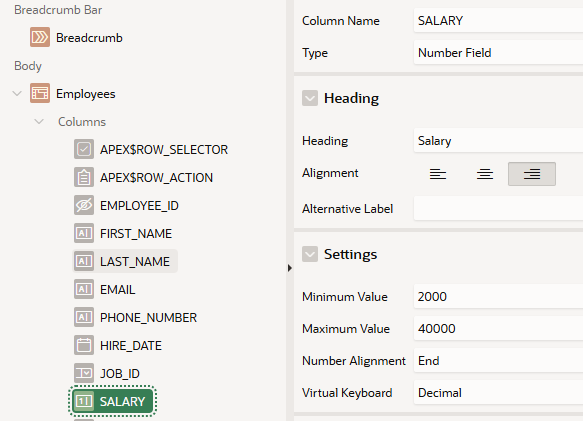Select the Employees region label
Image resolution: width=583 pixels, height=421 pixels.
pyautogui.click(x=86, y=94)
